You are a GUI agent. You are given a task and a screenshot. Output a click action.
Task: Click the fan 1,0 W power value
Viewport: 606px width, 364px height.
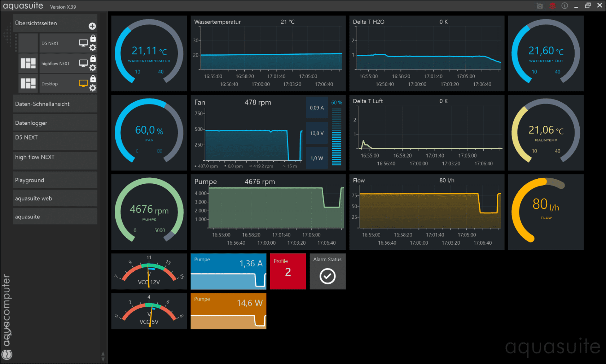tap(317, 158)
